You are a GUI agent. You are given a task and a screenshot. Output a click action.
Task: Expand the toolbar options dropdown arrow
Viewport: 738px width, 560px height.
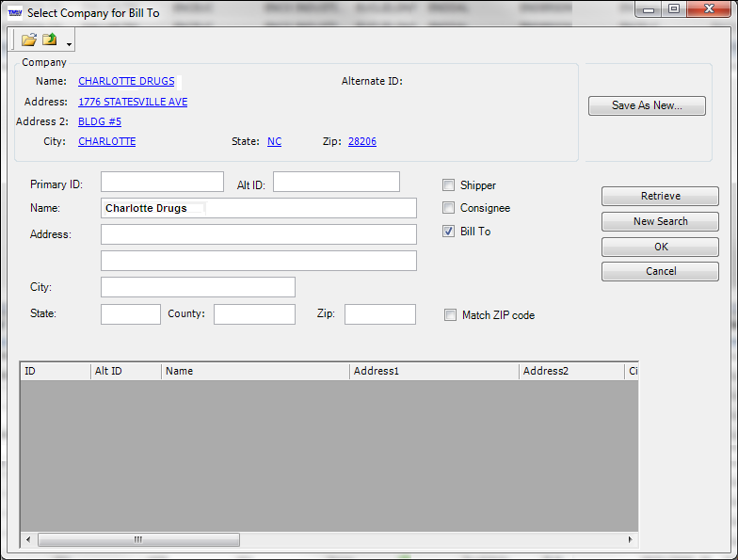tap(69, 44)
